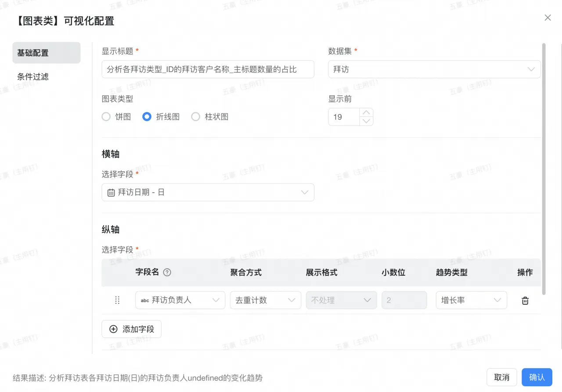Click the calendar icon in 拜访日期 field
Image resolution: width=562 pixels, height=392 pixels.
point(111,193)
